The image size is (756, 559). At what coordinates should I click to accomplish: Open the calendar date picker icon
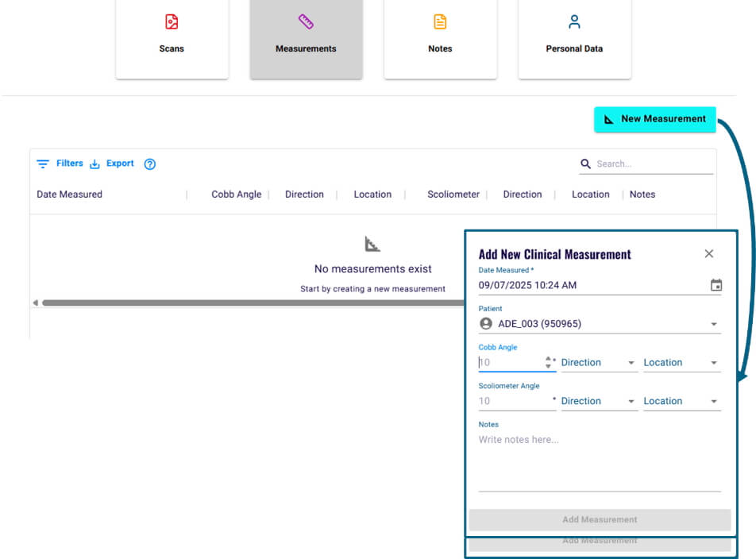tap(715, 285)
